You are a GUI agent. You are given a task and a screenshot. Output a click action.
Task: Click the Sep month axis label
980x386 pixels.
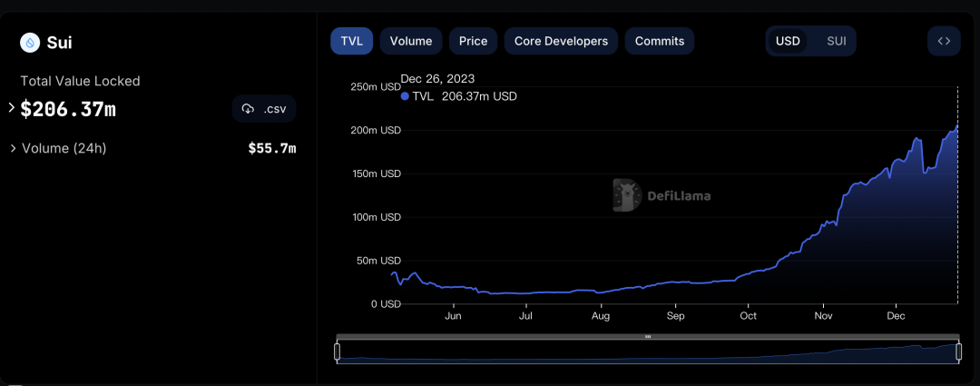(675, 316)
